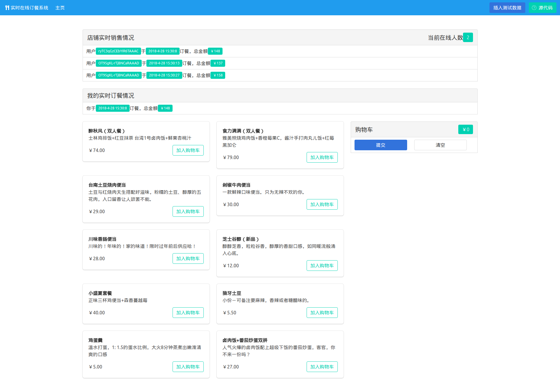560x392 pixels.
Task: Add 剁椒牛肉便当 to cart
Action: pos(322,204)
